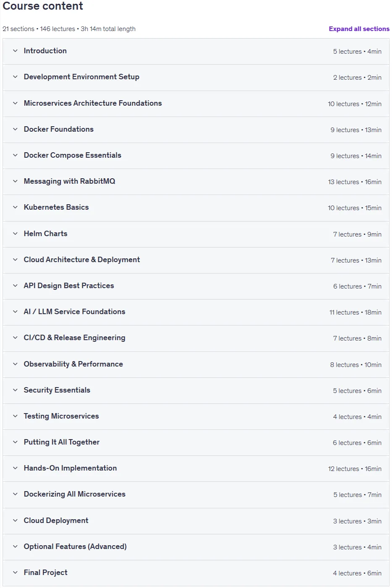This screenshot has width=392, height=588.
Task: Expand all sections link
Action: (x=359, y=29)
